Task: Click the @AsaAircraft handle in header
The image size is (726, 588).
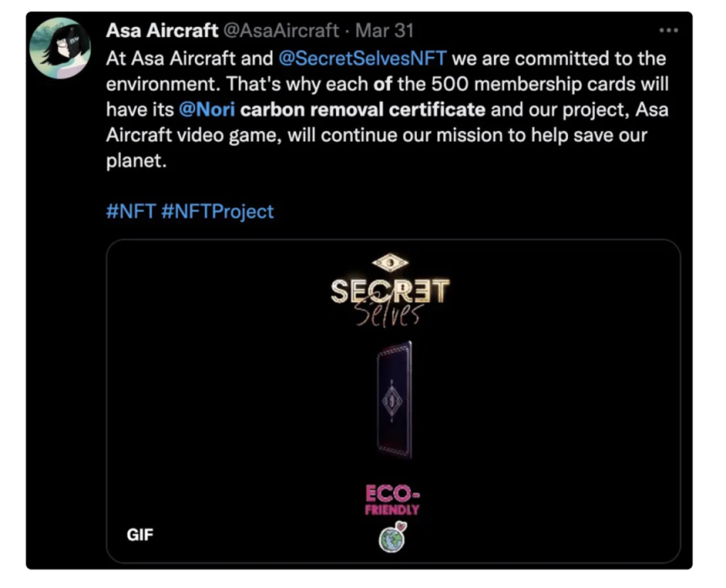Action: [x=281, y=30]
